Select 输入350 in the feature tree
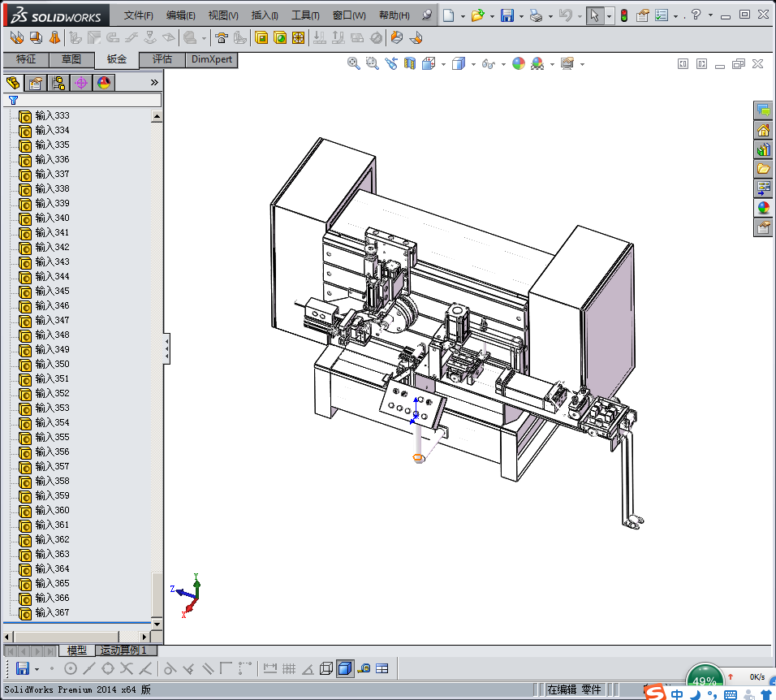 coord(52,364)
